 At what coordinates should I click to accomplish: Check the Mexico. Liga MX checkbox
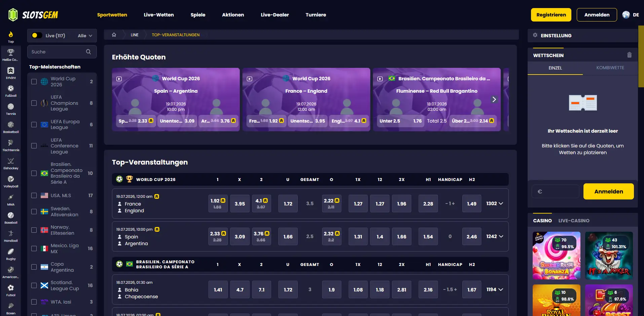[x=34, y=249]
